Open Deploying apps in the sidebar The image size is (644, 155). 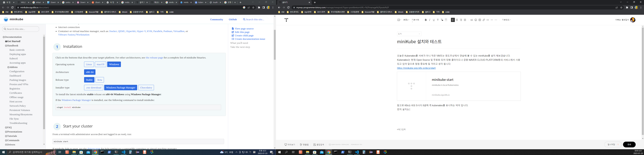18,54
